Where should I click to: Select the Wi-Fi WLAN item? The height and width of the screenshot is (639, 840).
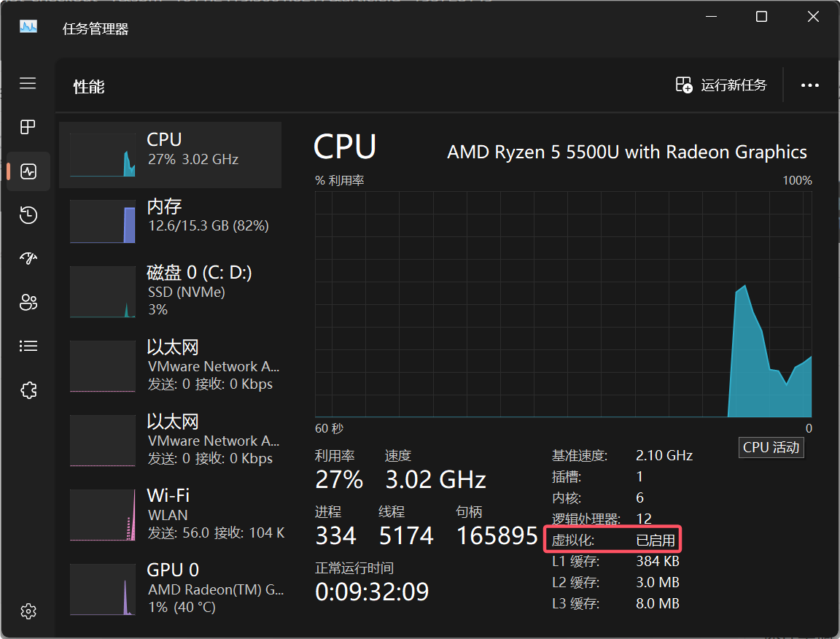tap(171, 515)
